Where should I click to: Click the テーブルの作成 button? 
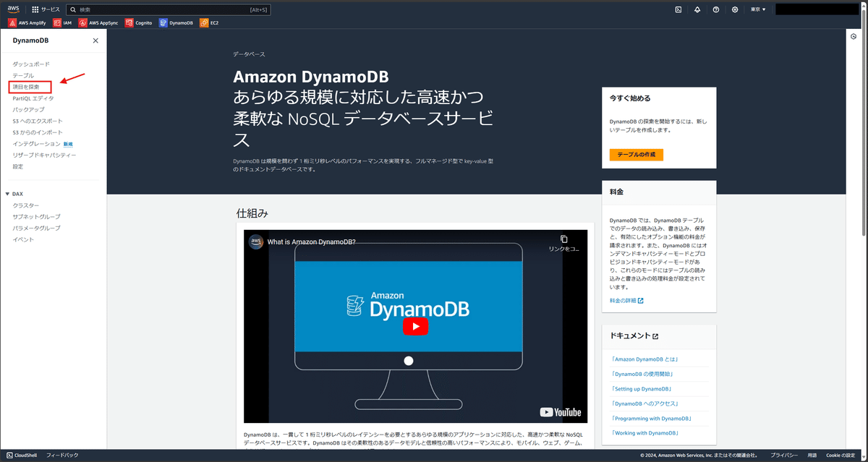[x=636, y=154]
